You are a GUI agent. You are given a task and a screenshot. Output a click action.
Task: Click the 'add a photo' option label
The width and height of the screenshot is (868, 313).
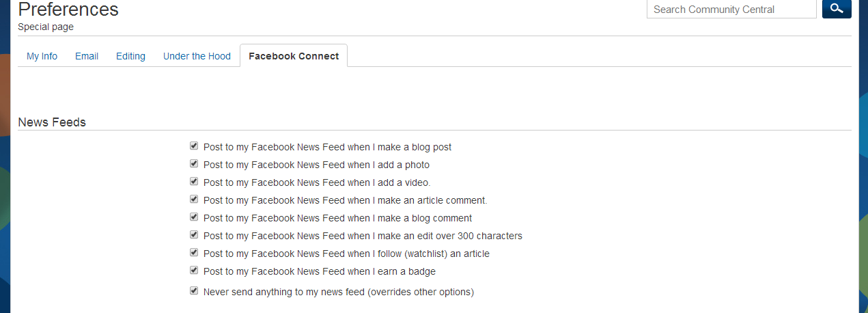click(316, 165)
